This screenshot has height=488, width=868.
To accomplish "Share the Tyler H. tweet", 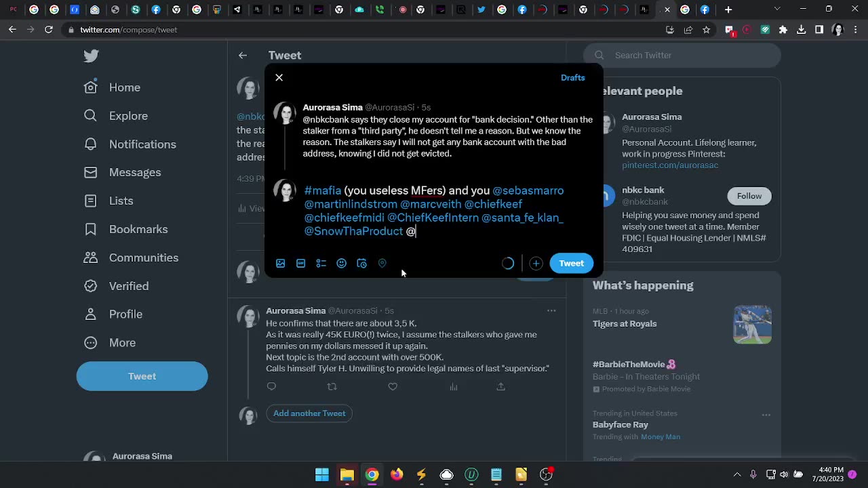I will coord(501,387).
